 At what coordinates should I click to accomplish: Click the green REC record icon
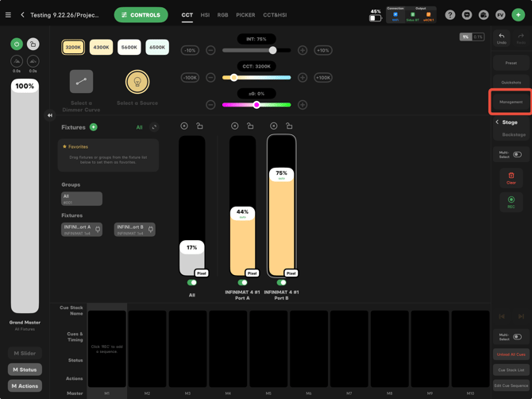[x=511, y=199]
